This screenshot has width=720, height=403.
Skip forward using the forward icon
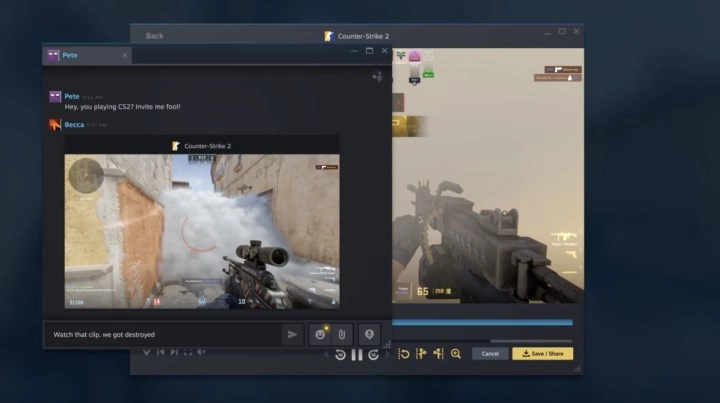coord(374,355)
